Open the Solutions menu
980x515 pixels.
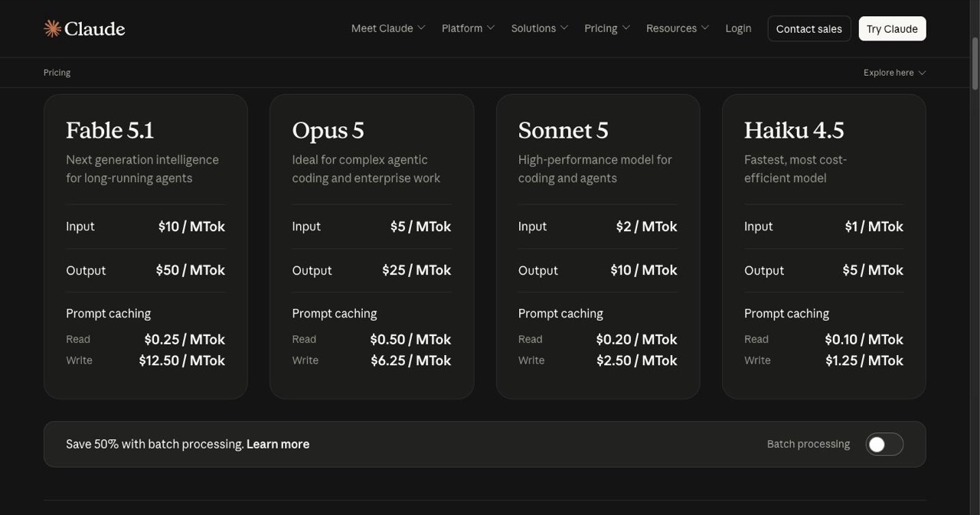(540, 28)
